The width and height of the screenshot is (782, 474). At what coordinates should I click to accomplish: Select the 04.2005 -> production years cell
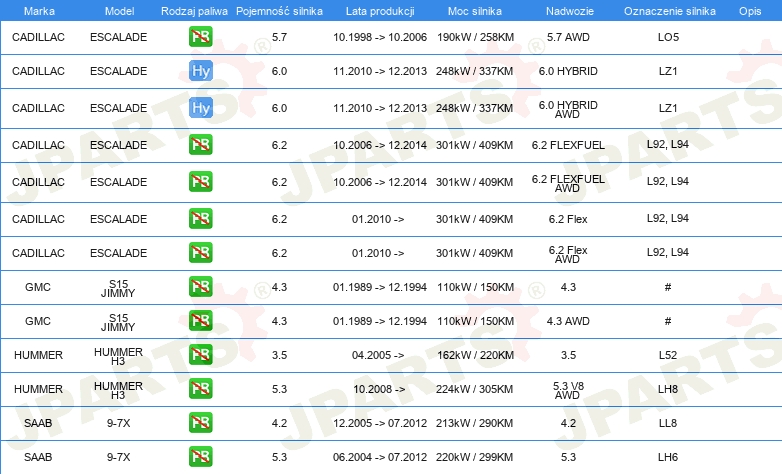[378, 355]
